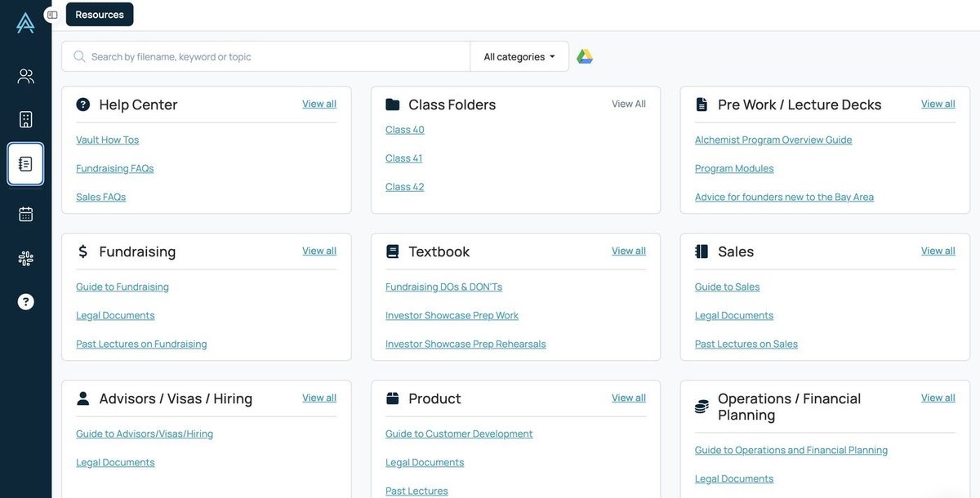Open Legal Documents under Sales

734,315
